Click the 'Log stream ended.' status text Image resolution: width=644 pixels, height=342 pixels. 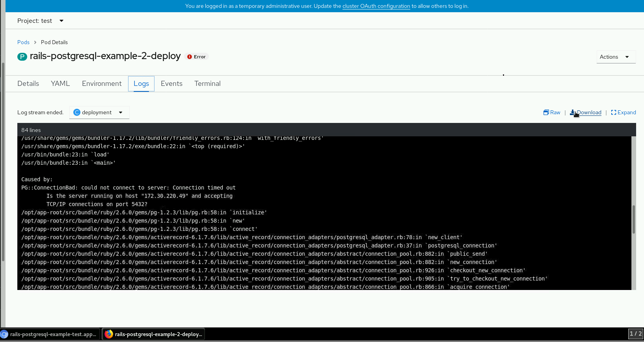click(x=40, y=112)
